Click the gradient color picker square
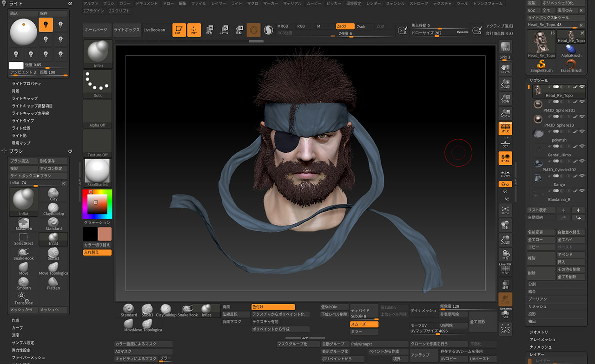The image size is (595, 364). [x=97, y=204]
